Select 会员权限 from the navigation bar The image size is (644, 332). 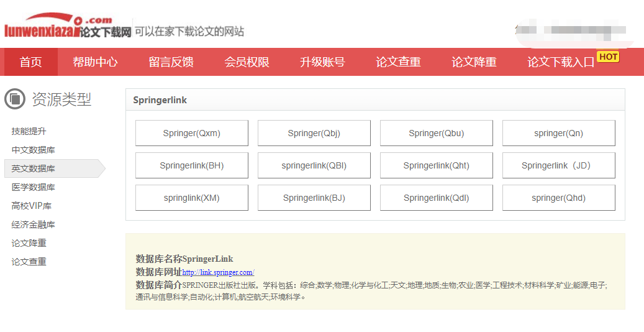247,62
